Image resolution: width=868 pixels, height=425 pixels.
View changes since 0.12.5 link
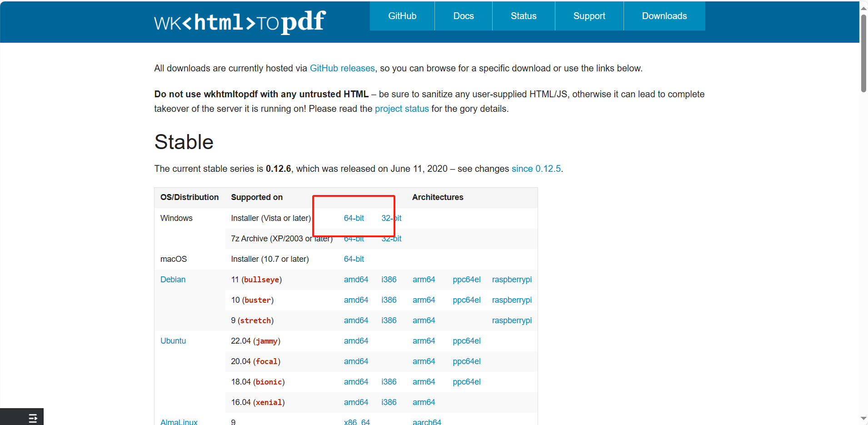coord(536,169)
